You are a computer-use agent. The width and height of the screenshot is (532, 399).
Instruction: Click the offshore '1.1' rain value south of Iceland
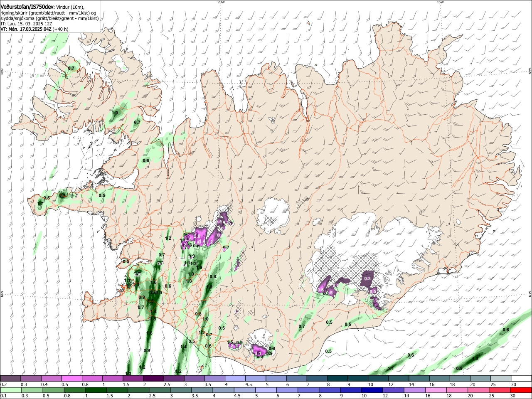tap(391, 369)
